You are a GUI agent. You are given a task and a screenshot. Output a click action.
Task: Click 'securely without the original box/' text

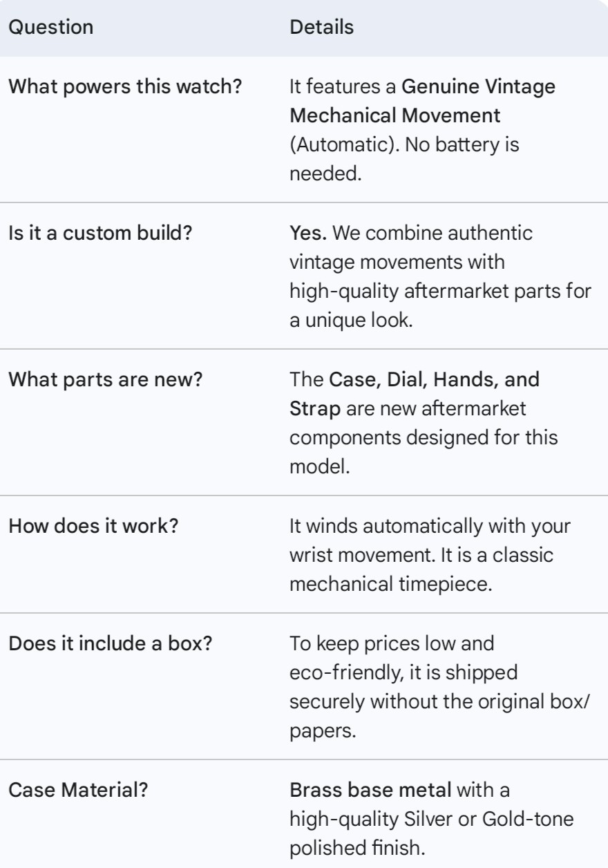point(440,701)
